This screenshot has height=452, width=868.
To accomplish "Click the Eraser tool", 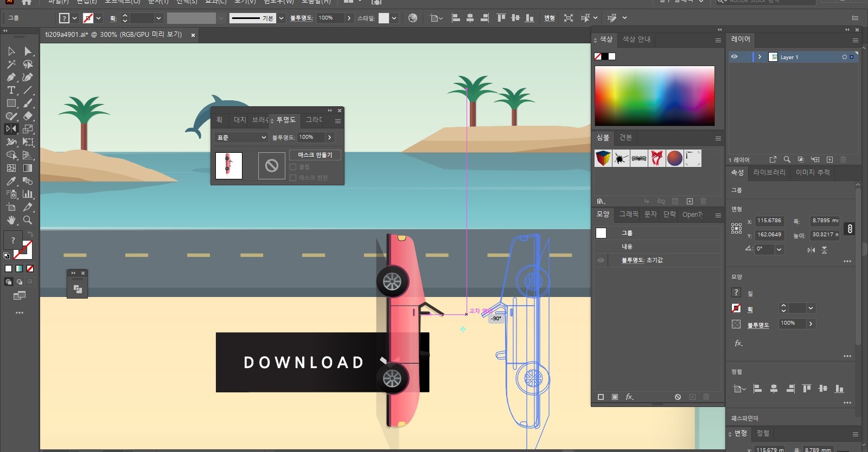I will (x=28, y=116).
